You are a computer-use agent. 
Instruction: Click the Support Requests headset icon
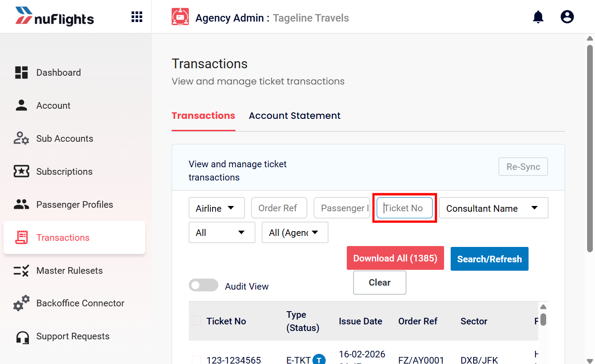point(22,337)
